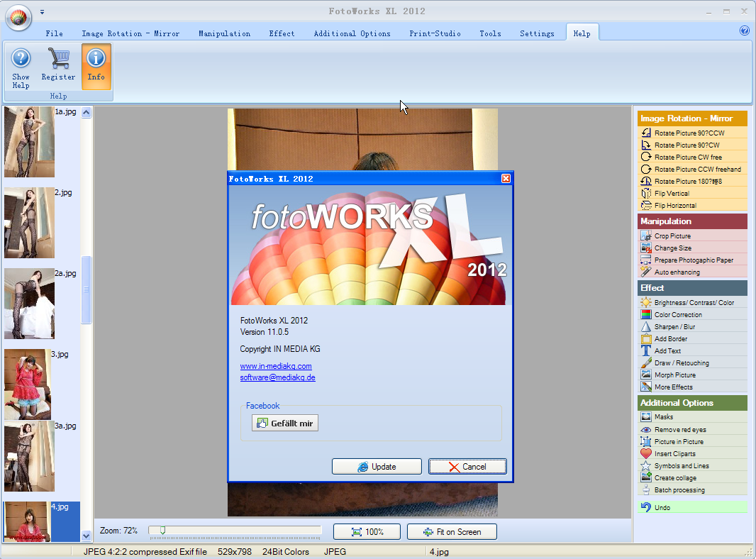756x559 pixels.
Task: Click Rotate Picture 90?CW sidebar item
Action: pyautogui.click(x=692, y=145)
